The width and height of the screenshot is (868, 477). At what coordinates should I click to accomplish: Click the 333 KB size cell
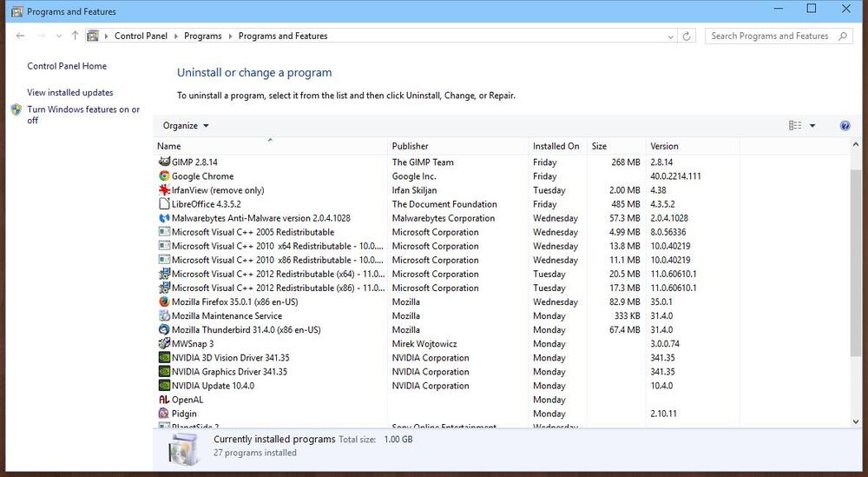[x=628, y=315]
